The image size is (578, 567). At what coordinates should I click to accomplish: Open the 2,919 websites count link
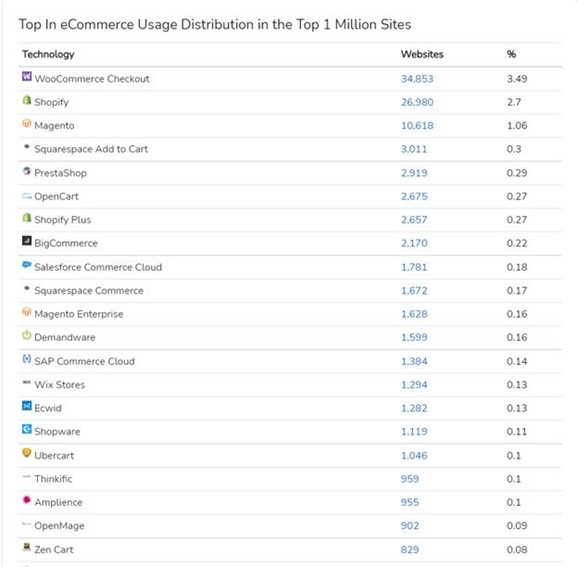pyautogui.click(x=414, y=173)
